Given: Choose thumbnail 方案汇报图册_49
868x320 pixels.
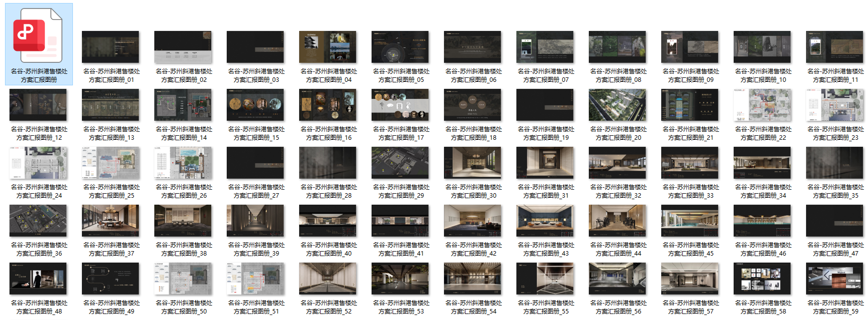Looking at the screenshot, I should (x=110, y=279).
